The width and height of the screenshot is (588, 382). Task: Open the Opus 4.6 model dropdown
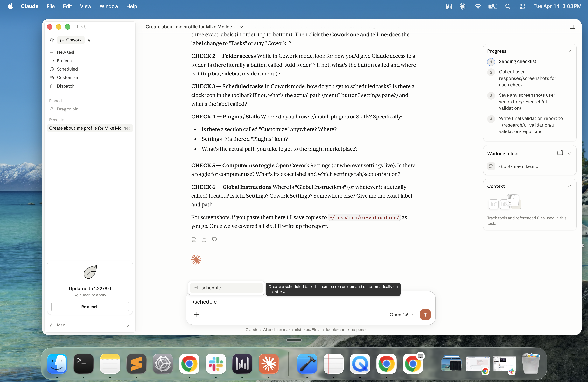tap(401, 315)
